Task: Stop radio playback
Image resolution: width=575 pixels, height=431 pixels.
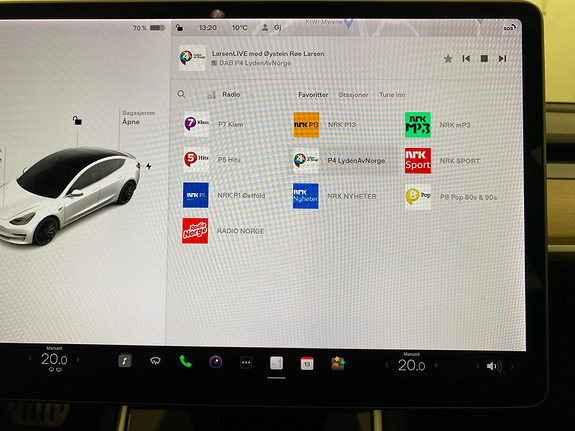Action: click(484, 59)
